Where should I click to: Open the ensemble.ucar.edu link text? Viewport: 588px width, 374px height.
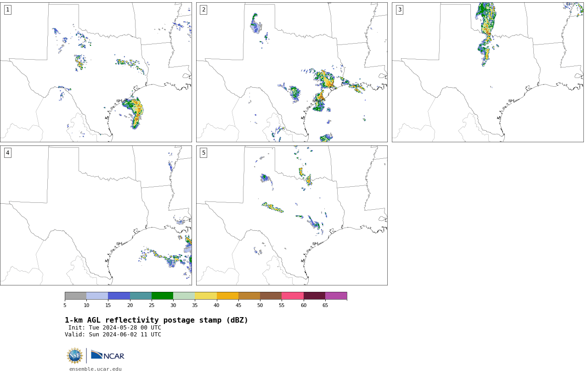(x=96, y=369)
